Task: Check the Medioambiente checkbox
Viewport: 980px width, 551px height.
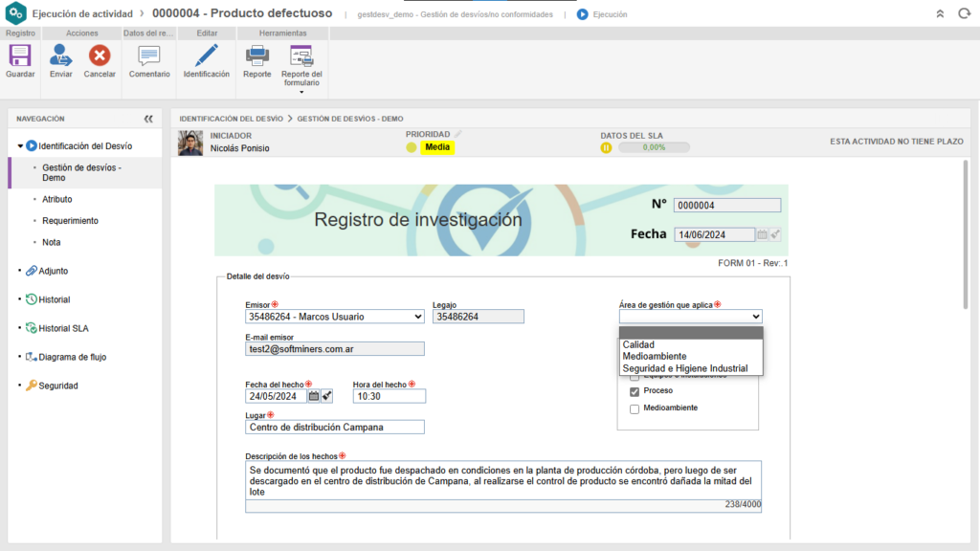Action: pos(635,408)
